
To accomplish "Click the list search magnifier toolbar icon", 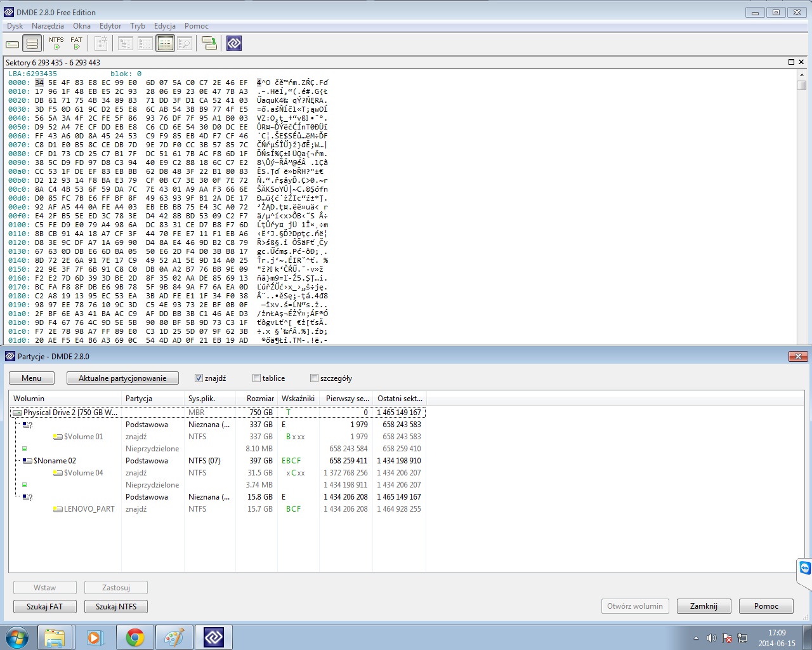I will click(185, 43).
